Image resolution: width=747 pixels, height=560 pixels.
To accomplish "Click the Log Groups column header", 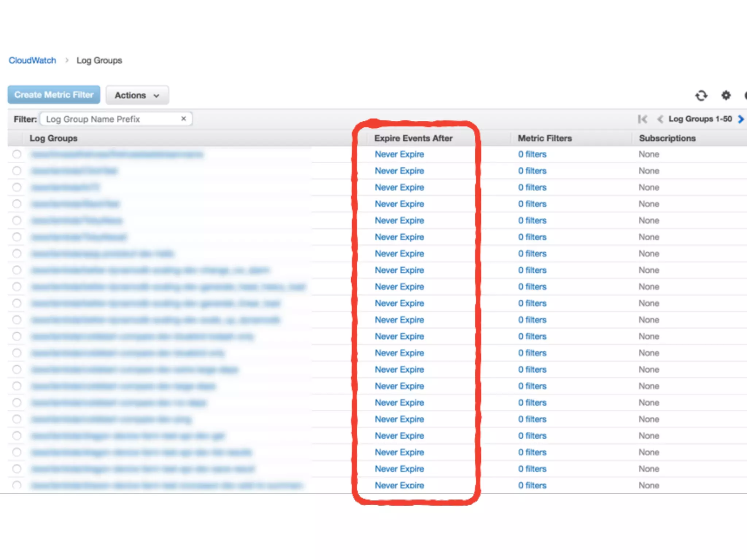I will 54,138.
